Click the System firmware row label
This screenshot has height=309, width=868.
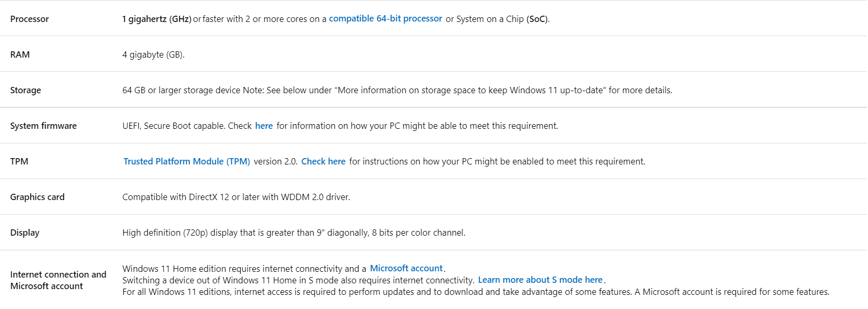click(44, 126)
